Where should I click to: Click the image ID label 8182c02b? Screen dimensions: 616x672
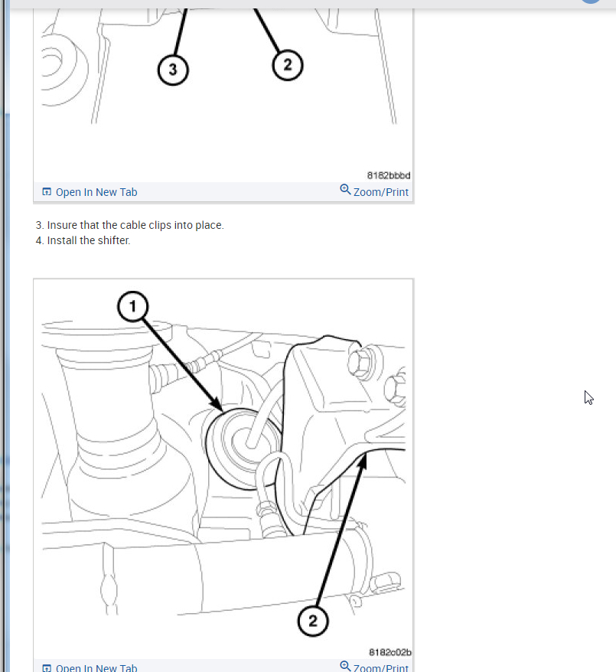tap(389, 652)
